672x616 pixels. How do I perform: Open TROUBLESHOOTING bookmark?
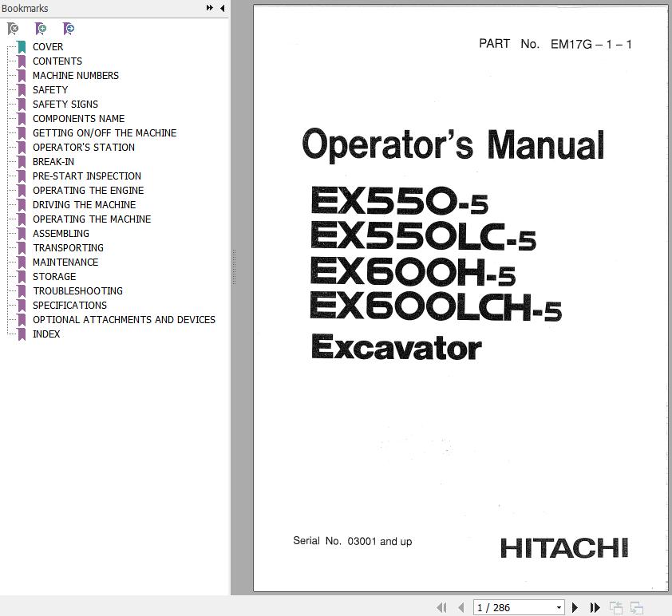(77, 291)
